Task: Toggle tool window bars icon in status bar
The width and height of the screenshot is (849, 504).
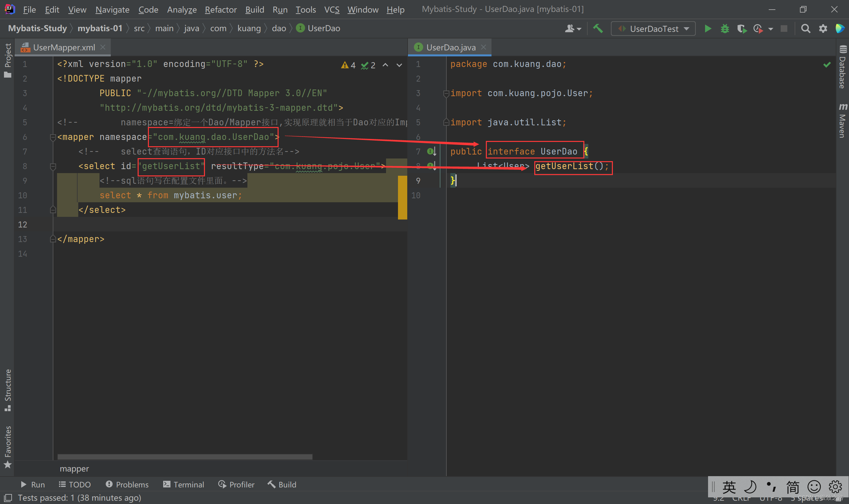Action: tap(8, 498)
